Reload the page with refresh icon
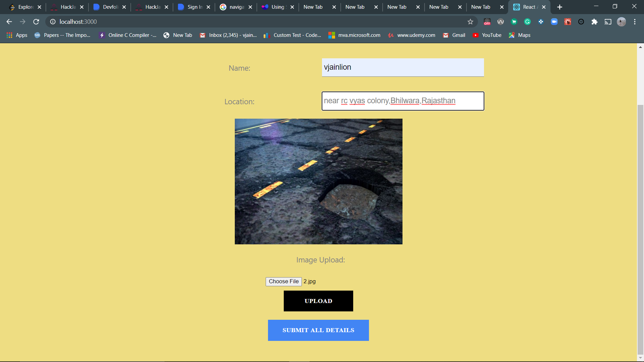Image resolution: width=644 pixels, height=362 pixels. [36, 22]
